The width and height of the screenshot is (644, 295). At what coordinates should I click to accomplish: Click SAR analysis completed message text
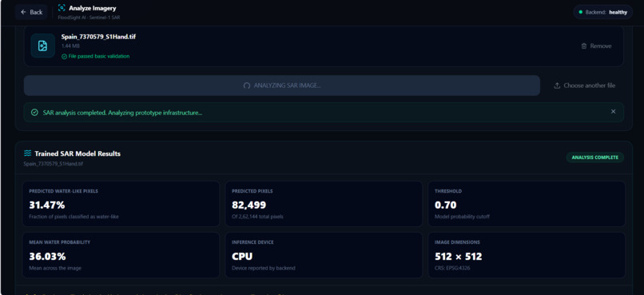pos(122,112)
